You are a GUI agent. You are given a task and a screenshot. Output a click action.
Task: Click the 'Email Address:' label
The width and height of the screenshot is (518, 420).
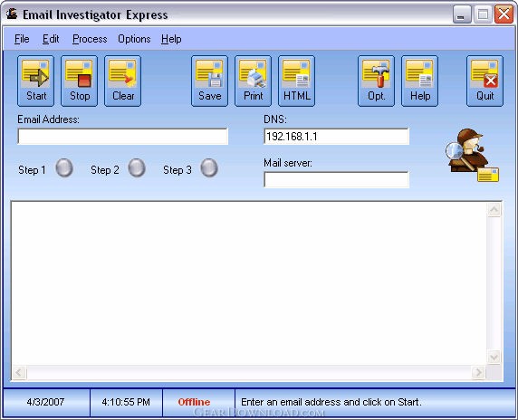(x=48, y=119)
